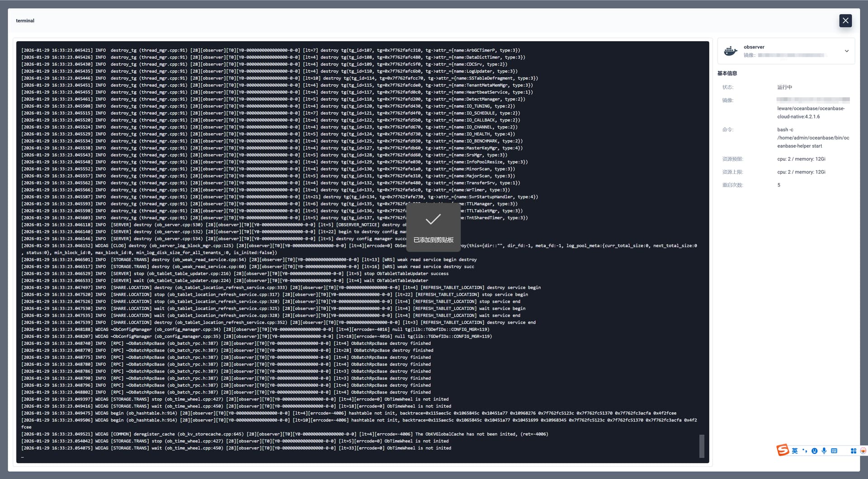Open the soft keyboard icon in IME bar

tap(834, 451)
